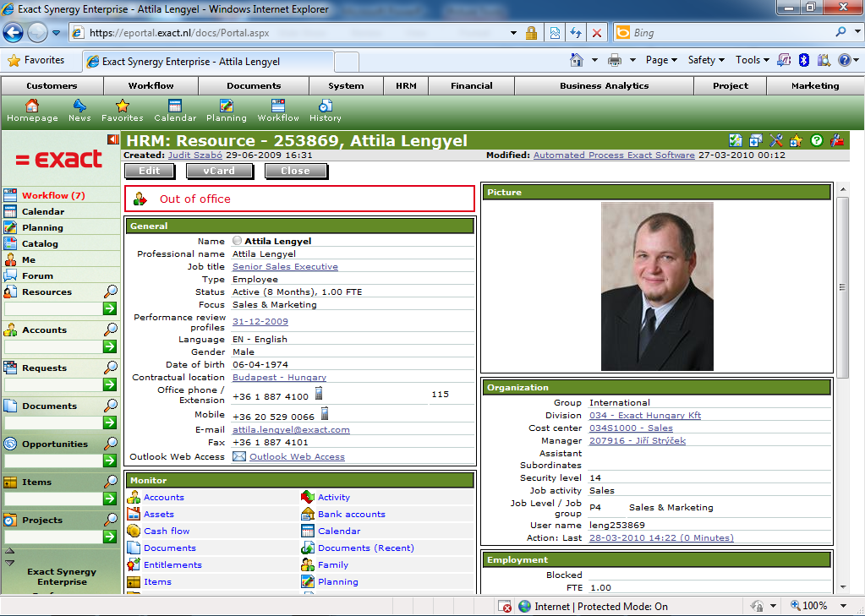Image resolution: width=865 pixels, height=616 pixels.
Task: Click the Close button on resource card
Action: 296,171
